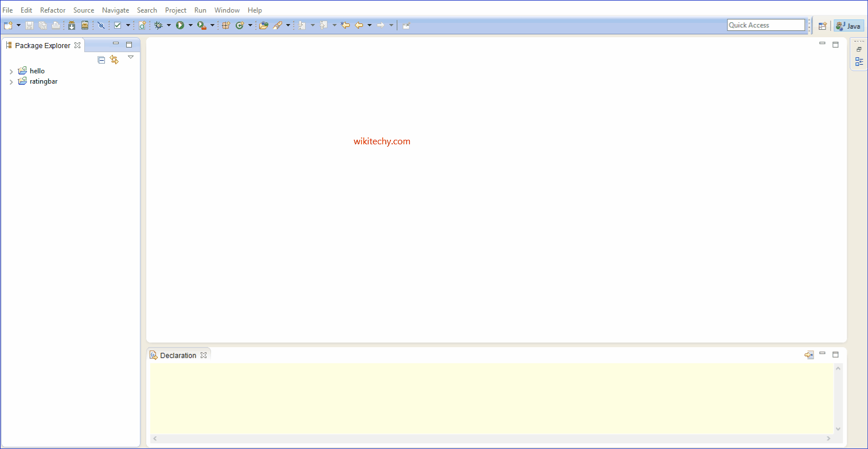Toggle Link with Editor in Package Explorer
Viewport: 868px width, 449px height.
click(114, 60)
